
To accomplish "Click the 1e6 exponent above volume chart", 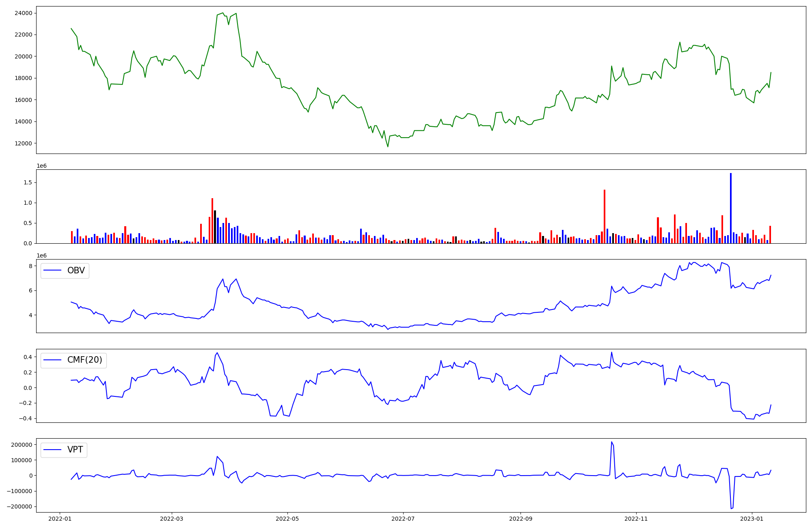I will (42, 166).
